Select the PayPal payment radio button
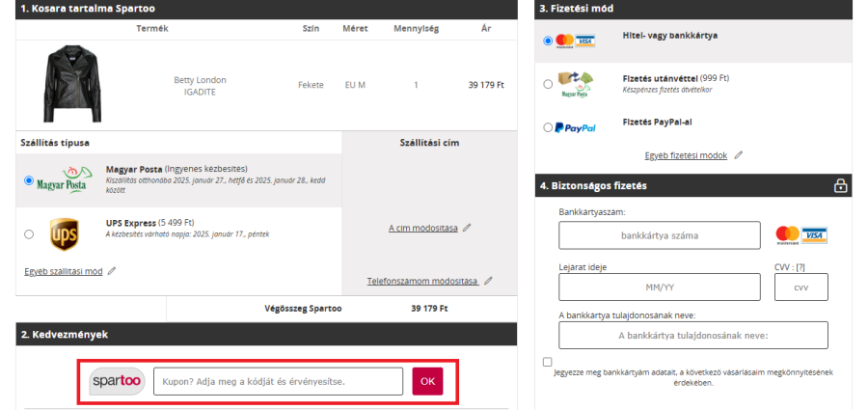 point(548,127)
